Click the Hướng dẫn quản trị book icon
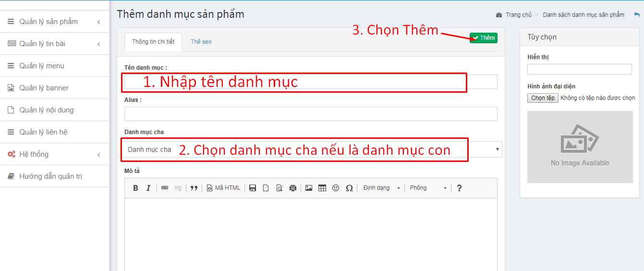The width and height of the screenshot is (644, 271). pos(11,176)
